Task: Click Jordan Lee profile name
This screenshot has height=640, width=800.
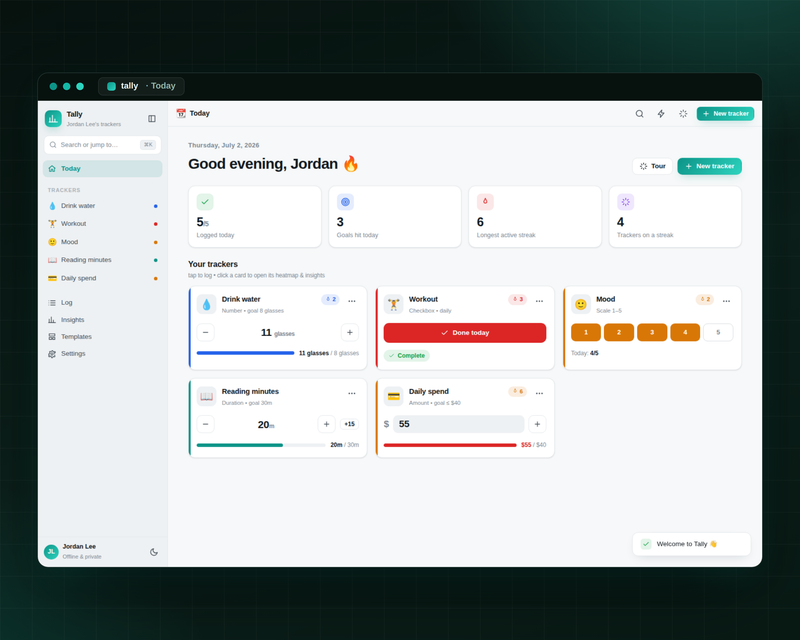Action: pyautogui.click(x=79, y=547)
